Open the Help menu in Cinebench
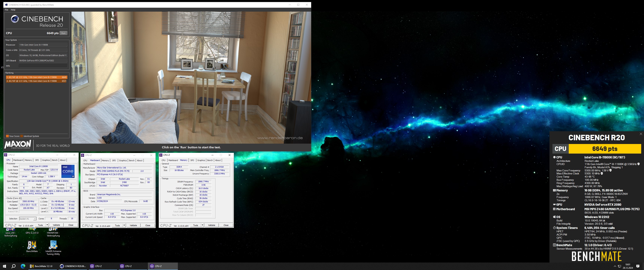 (13, 10)
